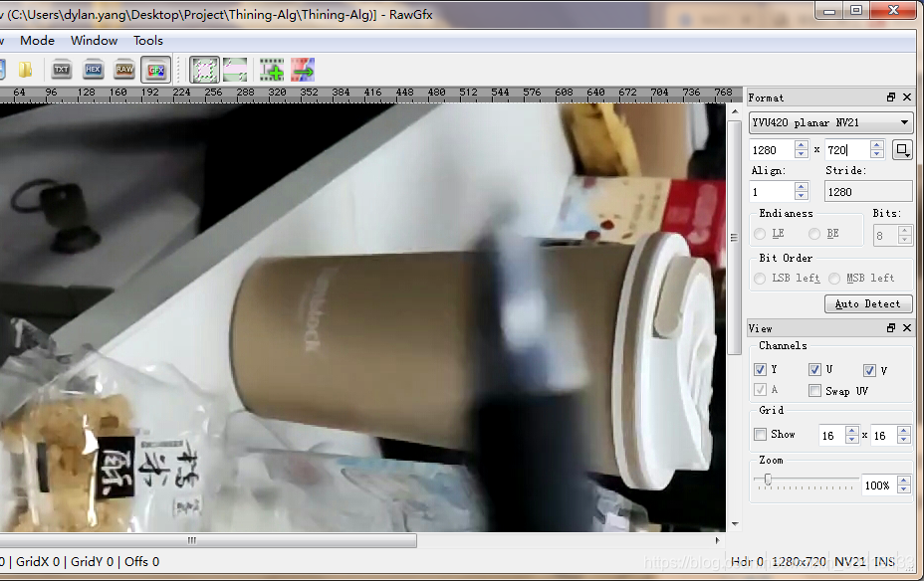
Task: Click the GridY 0 status entry
Action: (92, 561)
